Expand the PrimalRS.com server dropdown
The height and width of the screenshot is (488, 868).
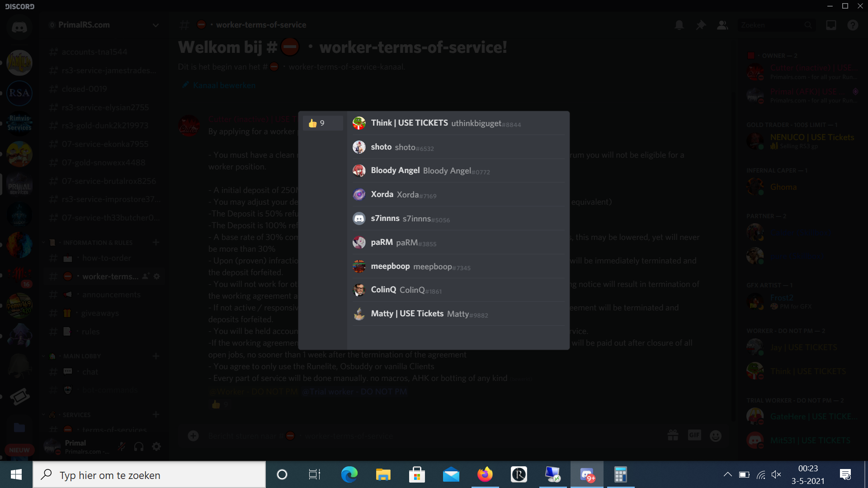[x=155, y=25]
